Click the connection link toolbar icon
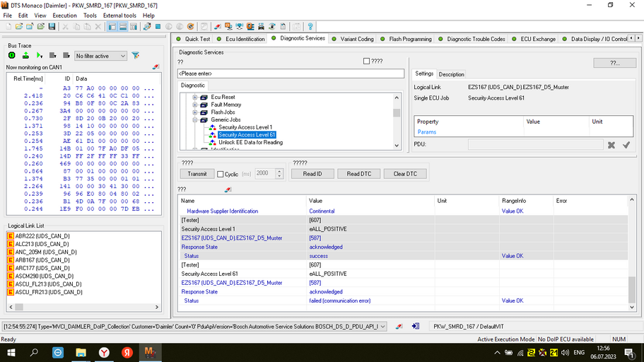 coord(147,27)
